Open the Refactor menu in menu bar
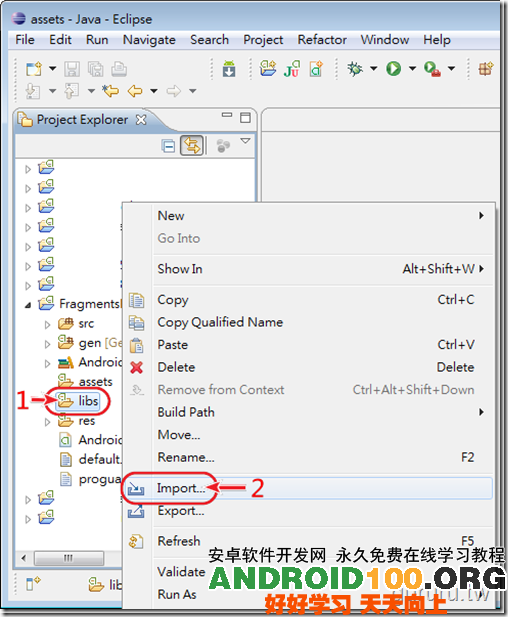The image size is (508, 617). [x=322, y=40]
